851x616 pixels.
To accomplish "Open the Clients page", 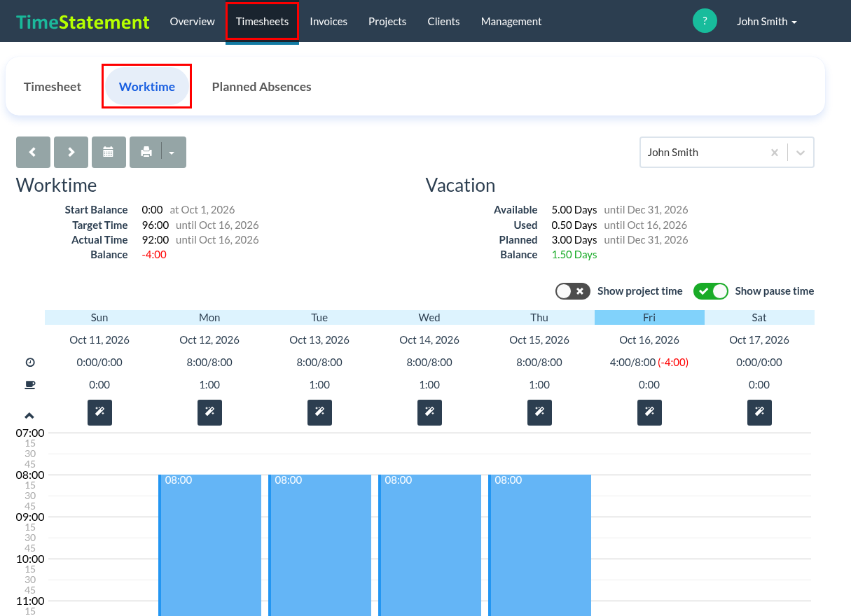I will click(x=443, y=22).
